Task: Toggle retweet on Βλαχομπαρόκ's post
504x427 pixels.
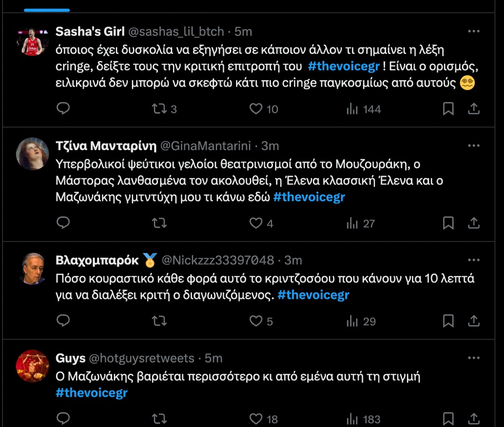Action: (x=159, y=322)
